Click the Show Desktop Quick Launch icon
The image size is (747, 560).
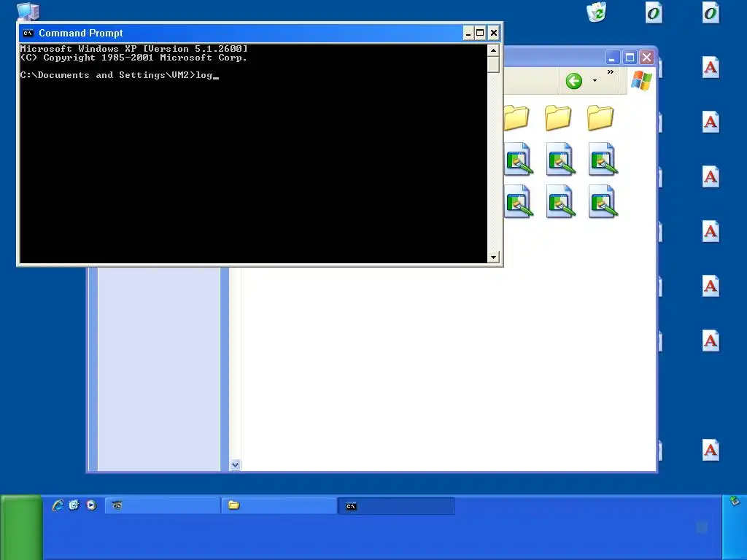pyautogui.click(x=74, y=505)
